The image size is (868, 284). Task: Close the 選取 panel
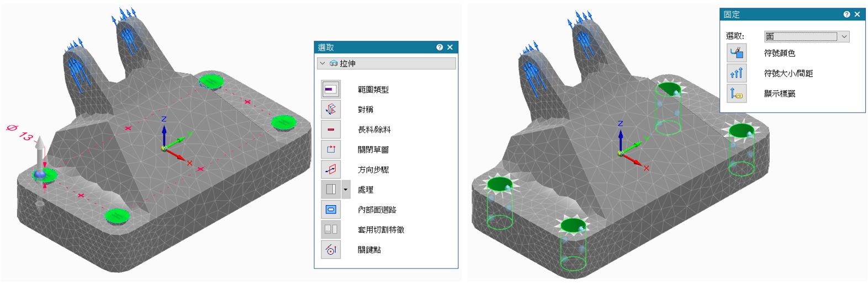pyautogui.click(x=450, y=47)
